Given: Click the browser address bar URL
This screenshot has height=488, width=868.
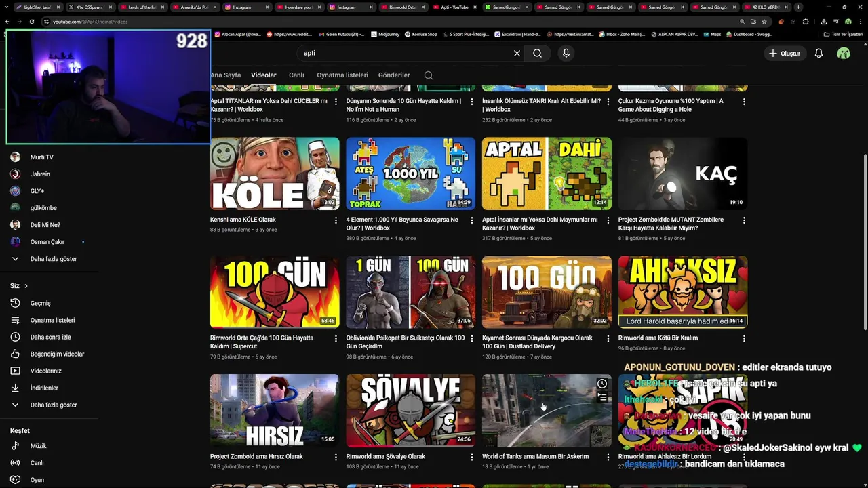Looking at the screenshot, I should click(90, 22).
